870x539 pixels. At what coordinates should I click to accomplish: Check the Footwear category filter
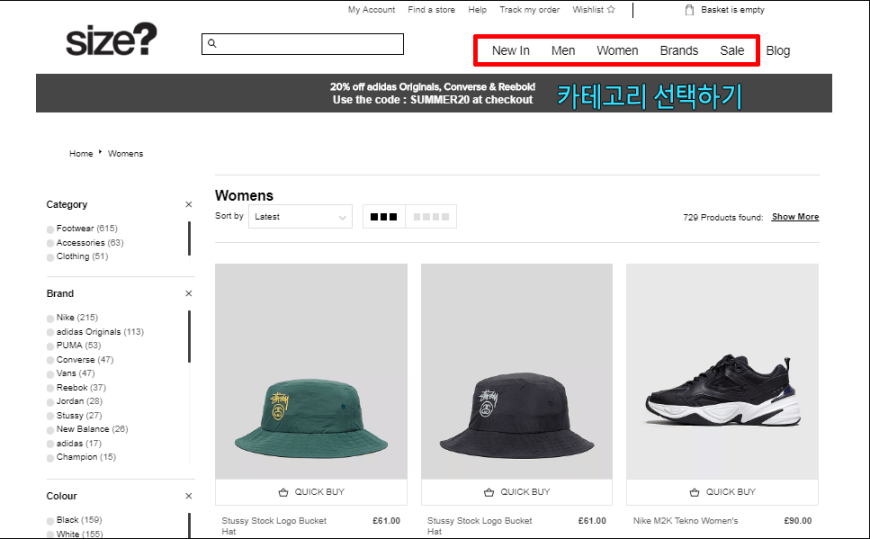(x=50, y=229)
